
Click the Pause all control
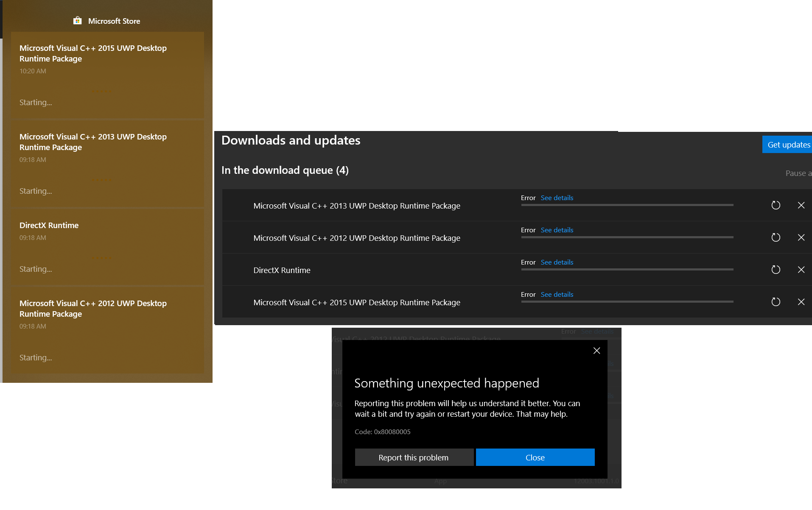pos(798,173)
